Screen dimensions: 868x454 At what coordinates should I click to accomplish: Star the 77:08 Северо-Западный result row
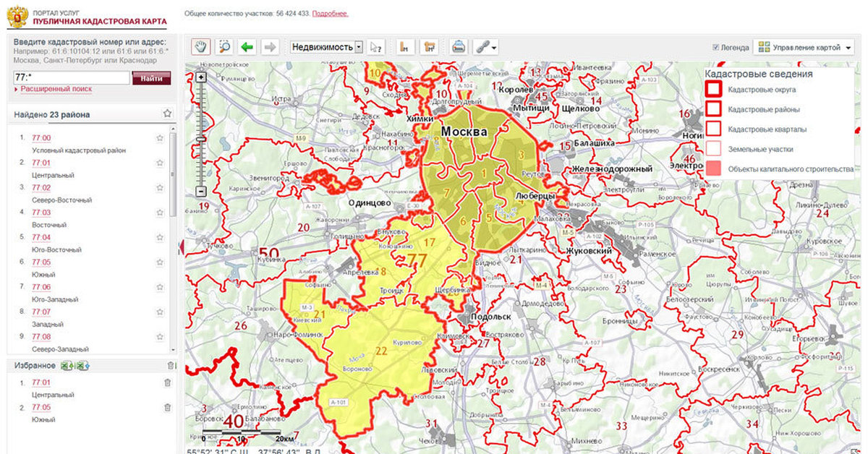[160, 337]
